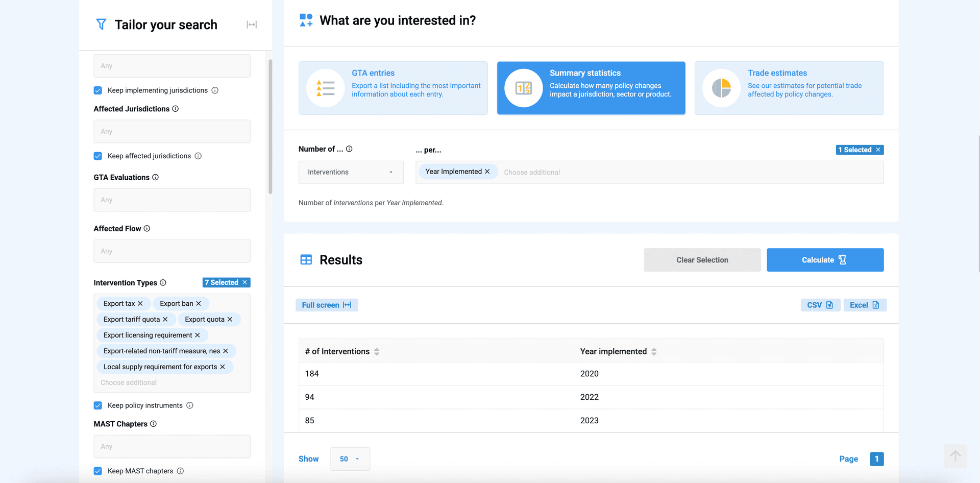Uncheck Keep affected jurisdictions
The image size is (980, 483).
coord(98,156)
